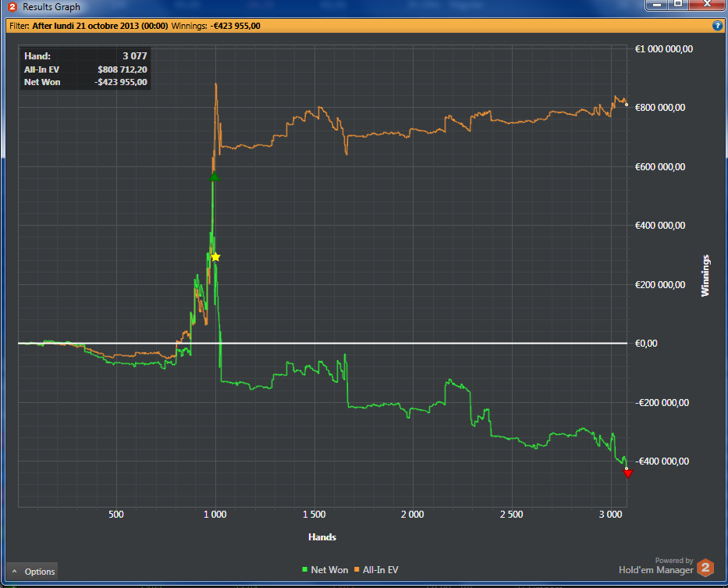728x588 pixels.
Task: Click the -€200 000,00 axis label
Action: tap(662, 402)
